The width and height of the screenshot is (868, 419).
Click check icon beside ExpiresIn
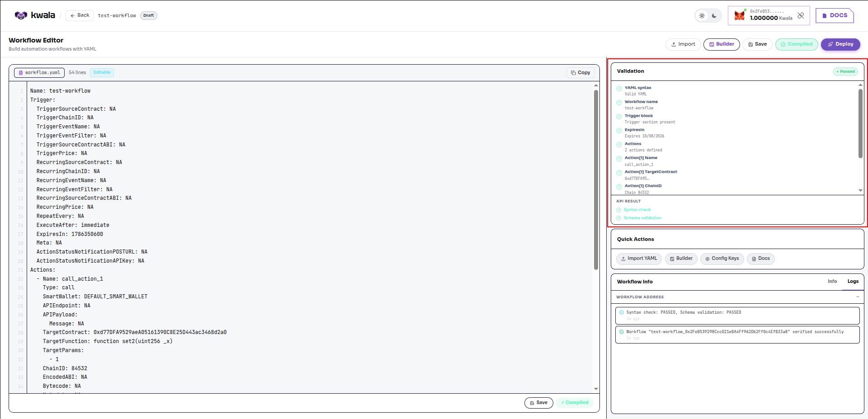[x=619, y=131]
